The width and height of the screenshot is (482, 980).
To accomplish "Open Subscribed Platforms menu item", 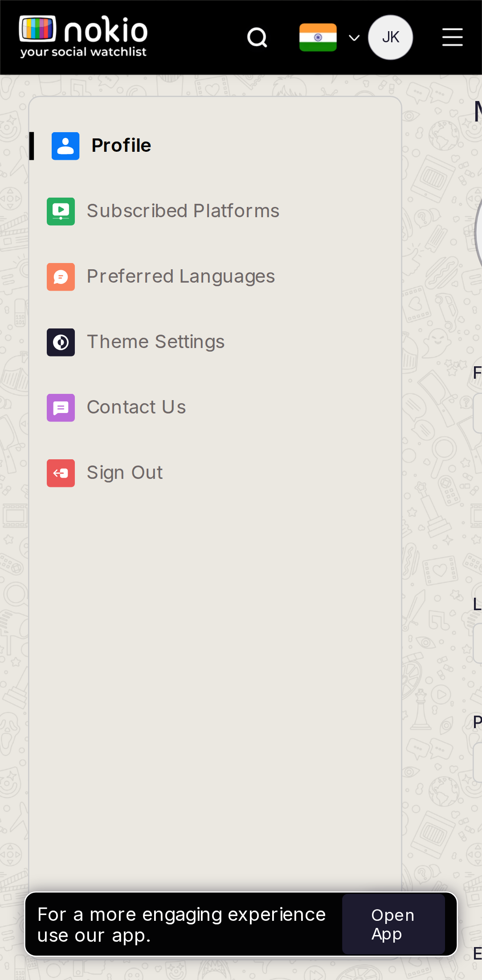I will [215, 211].
